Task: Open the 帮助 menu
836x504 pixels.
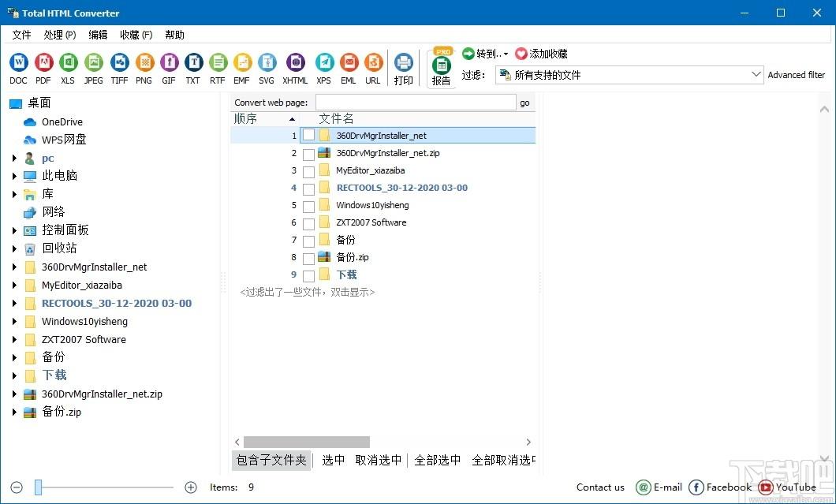Action: pos(174,35)
